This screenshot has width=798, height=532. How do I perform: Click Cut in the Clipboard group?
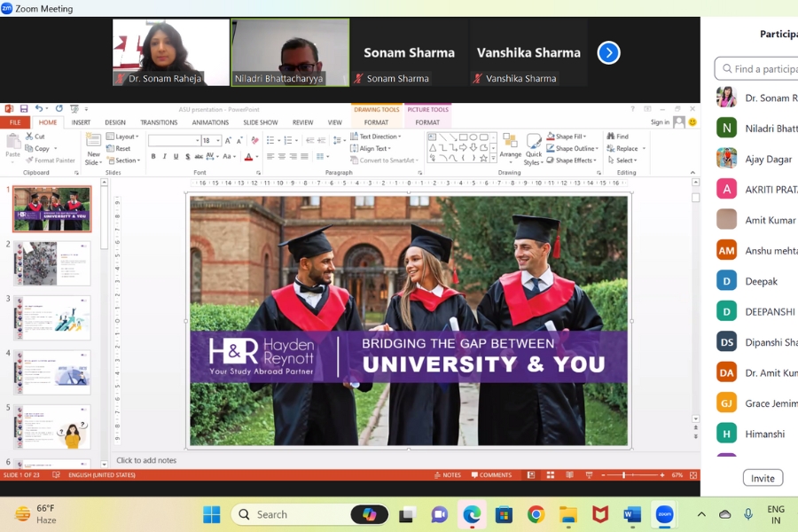35,137
